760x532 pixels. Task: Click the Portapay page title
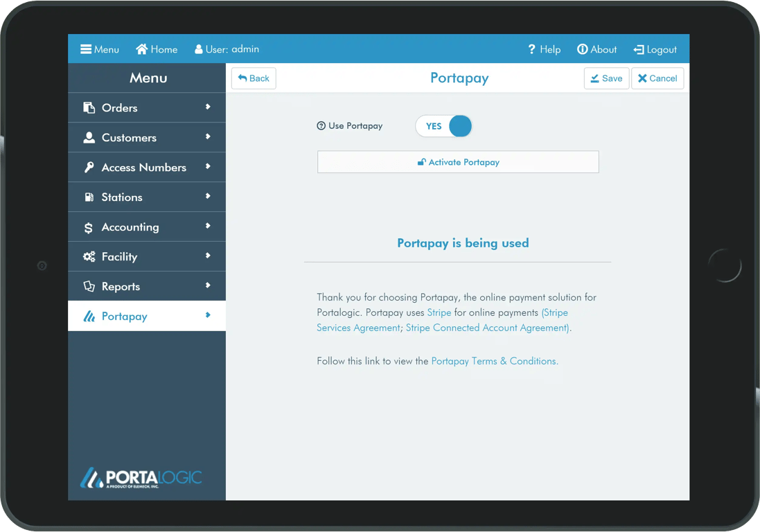pyautogui.click(x=459, y=78)
